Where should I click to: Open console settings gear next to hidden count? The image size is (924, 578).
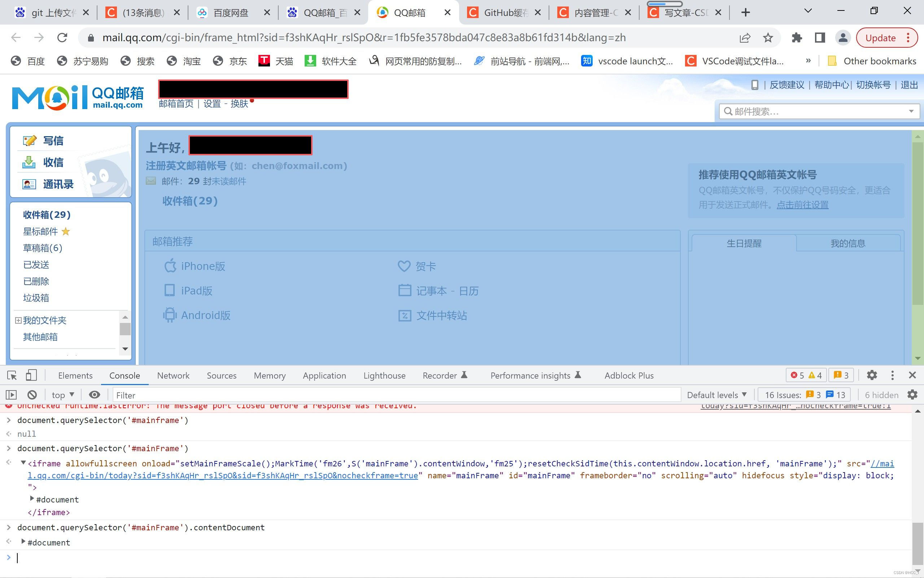click(x=912, y=394)
